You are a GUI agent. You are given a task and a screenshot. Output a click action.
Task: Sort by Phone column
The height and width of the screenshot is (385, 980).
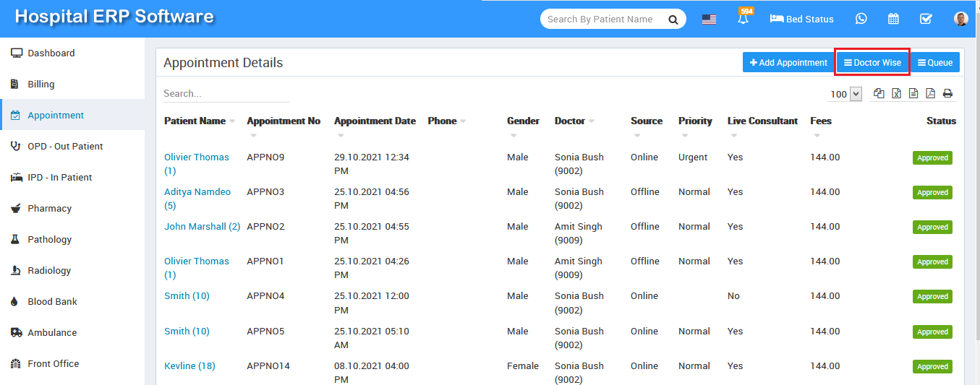(447, 121)
